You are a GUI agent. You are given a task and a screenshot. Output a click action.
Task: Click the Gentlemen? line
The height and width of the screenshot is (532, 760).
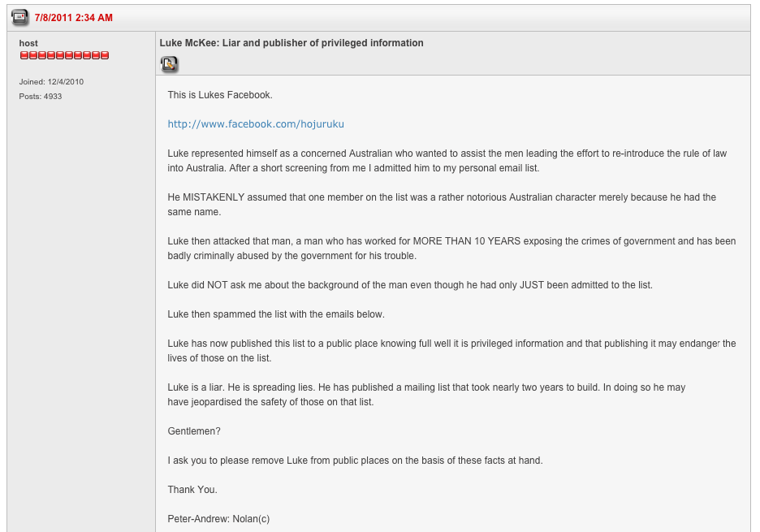pos(194,431)
